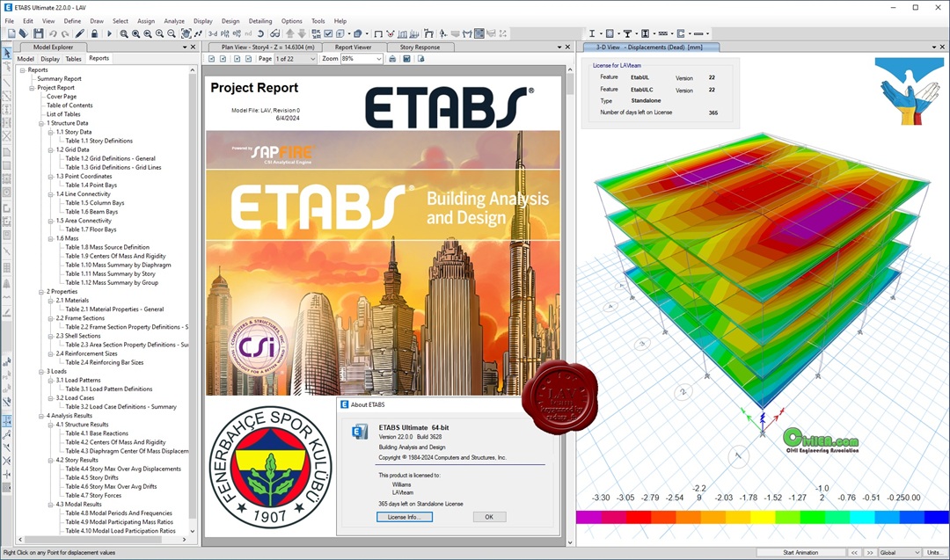Collapse the 'Project Report' tree node
Viewport: 950px width, 560px height.
click(x=33, y=88)
